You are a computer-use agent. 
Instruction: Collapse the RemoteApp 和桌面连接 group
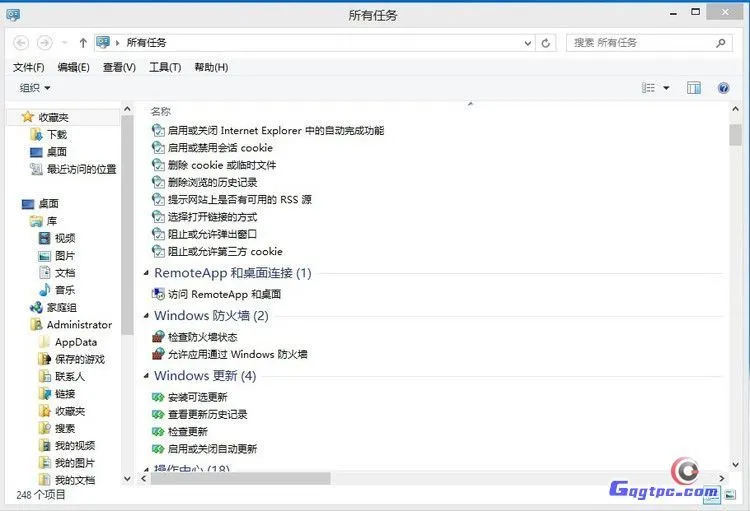point(146,273)
